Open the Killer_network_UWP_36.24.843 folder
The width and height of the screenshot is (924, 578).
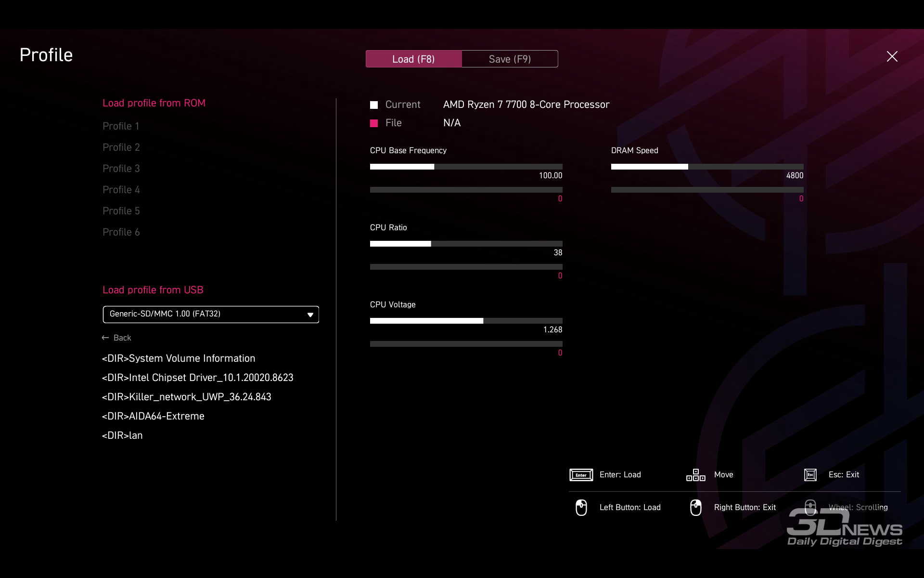click(x=186, y=397)
